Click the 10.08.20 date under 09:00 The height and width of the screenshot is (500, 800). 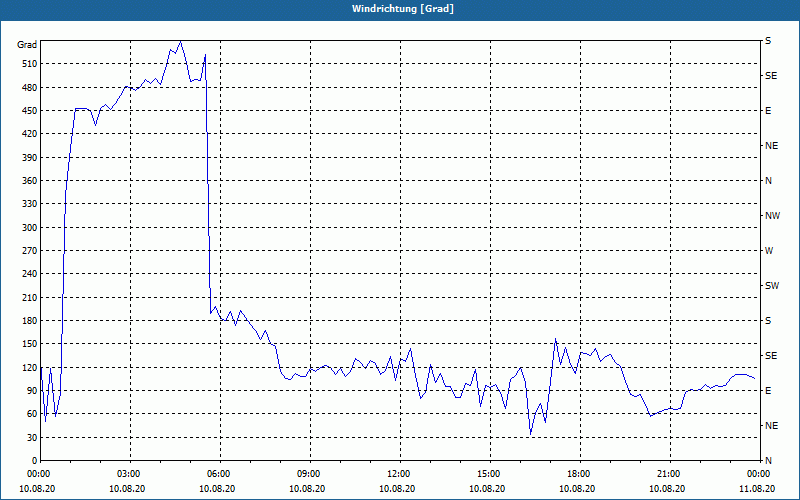[x=307, y=489]
